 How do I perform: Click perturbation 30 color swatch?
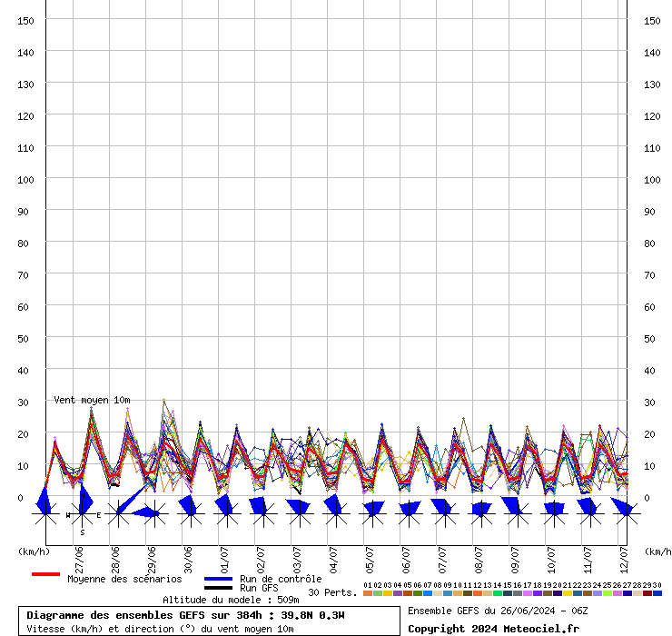coord(657,593)
